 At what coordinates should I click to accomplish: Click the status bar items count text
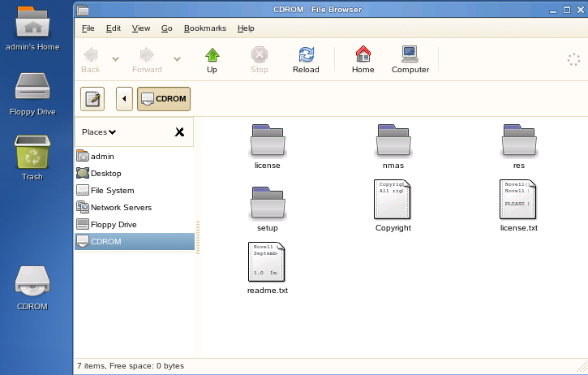coord(131,365)
